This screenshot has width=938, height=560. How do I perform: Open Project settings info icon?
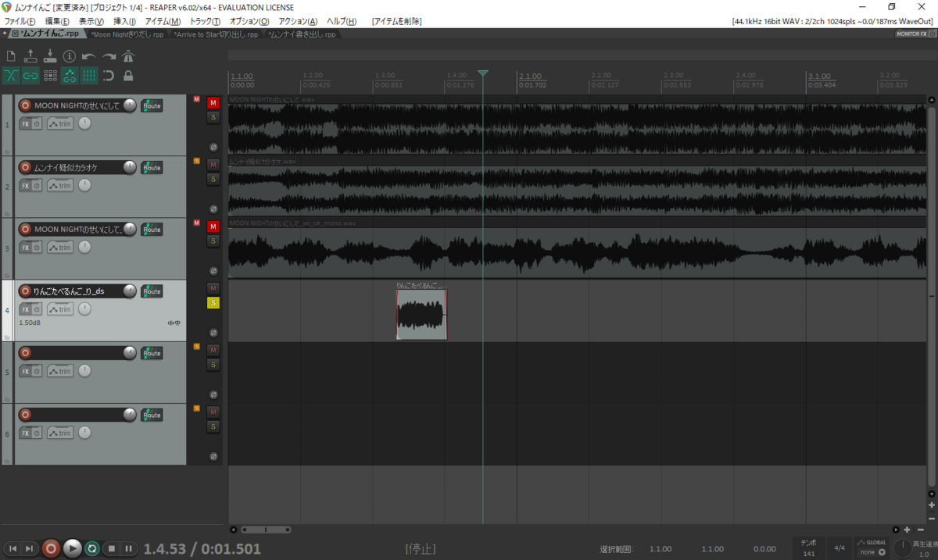tap(70, 56)
